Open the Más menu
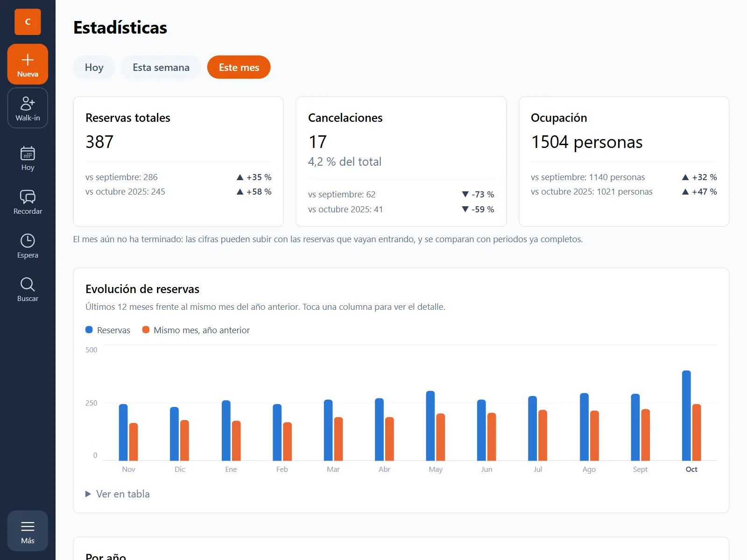The height and width of the screenshot is (560, 747). [28, 531]
